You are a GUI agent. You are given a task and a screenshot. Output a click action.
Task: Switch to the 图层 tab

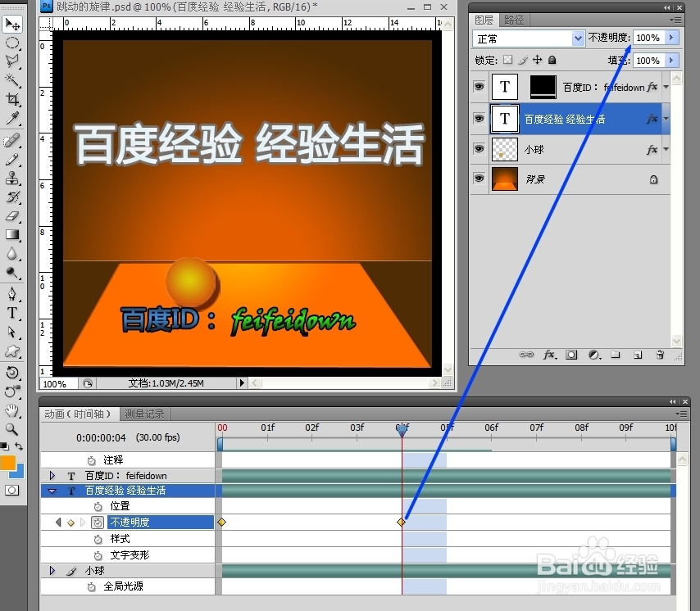pos(484,20)
